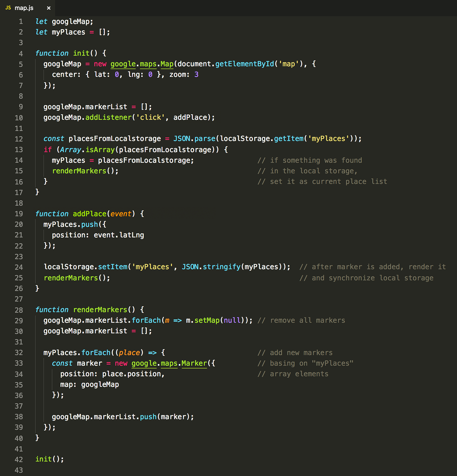Click 'push' on line 38
457x476 pixels.
click(x=148, y=417)
